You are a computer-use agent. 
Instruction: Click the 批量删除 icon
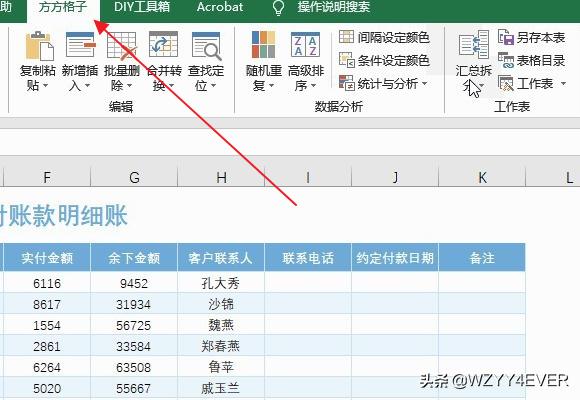[121, 46]
